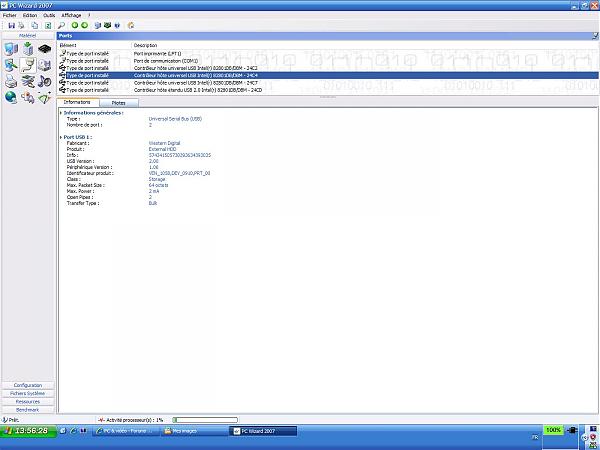Open the Configuration section button
Screen dimensions: 600x450
tap(28, 385)
